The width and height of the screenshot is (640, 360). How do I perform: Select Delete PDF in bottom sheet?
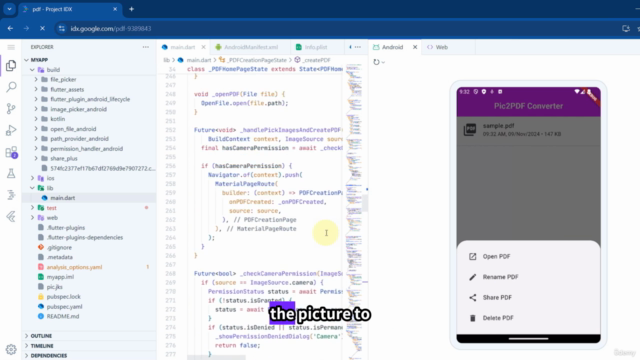pos(528,318)
